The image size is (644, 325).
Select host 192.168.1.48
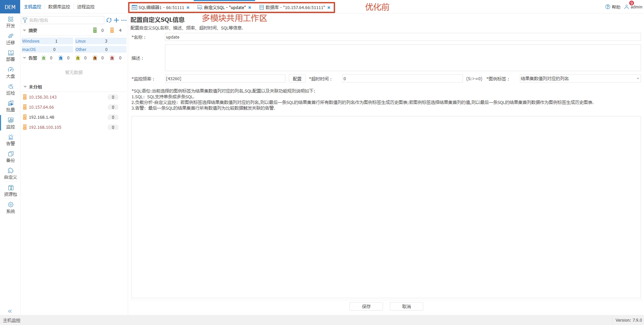(41, 117)
